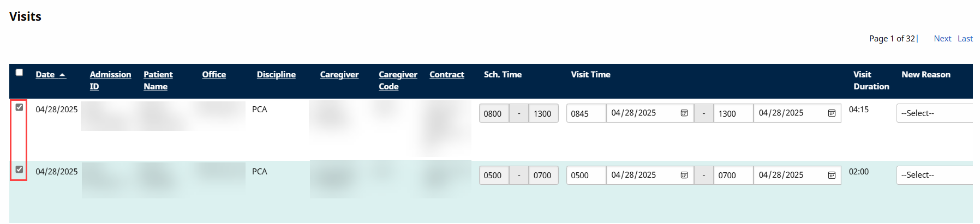
Task: Open calendar for second row visit start date
Action: click(684, 175)
